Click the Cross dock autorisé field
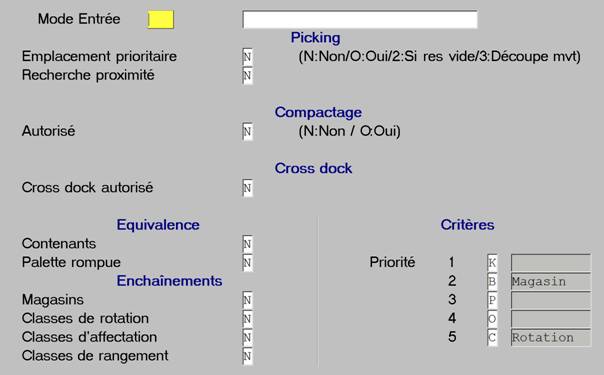The width and height of the screenshot is (604, 375). click(x=248, y=188)
